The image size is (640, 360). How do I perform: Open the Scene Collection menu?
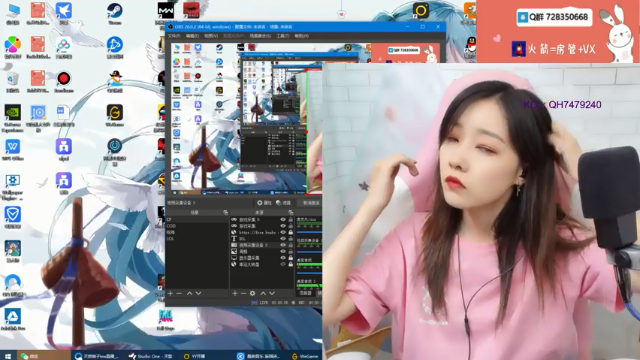click(260, 36)
